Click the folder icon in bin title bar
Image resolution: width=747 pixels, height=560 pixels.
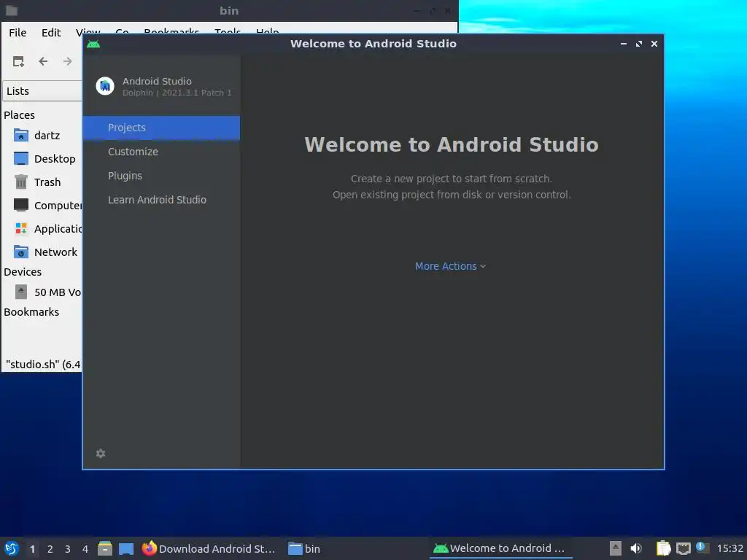pyautogui.click(x=12, y=10)
